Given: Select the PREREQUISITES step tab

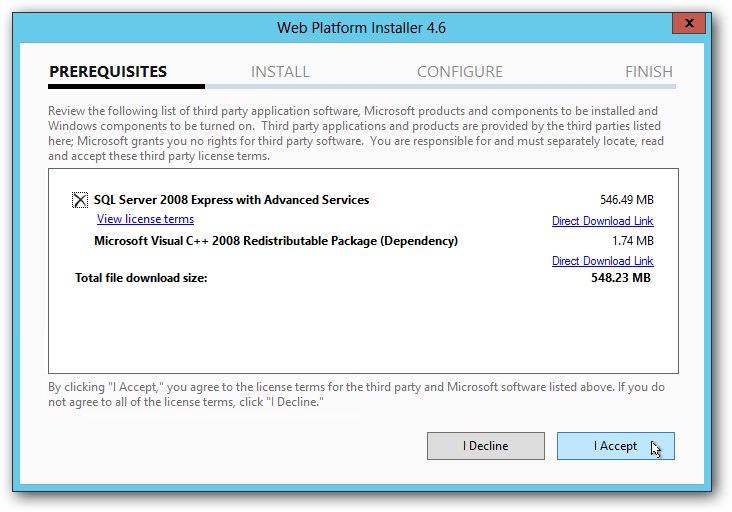Looking at the screenshot, I should click(107, 72).
